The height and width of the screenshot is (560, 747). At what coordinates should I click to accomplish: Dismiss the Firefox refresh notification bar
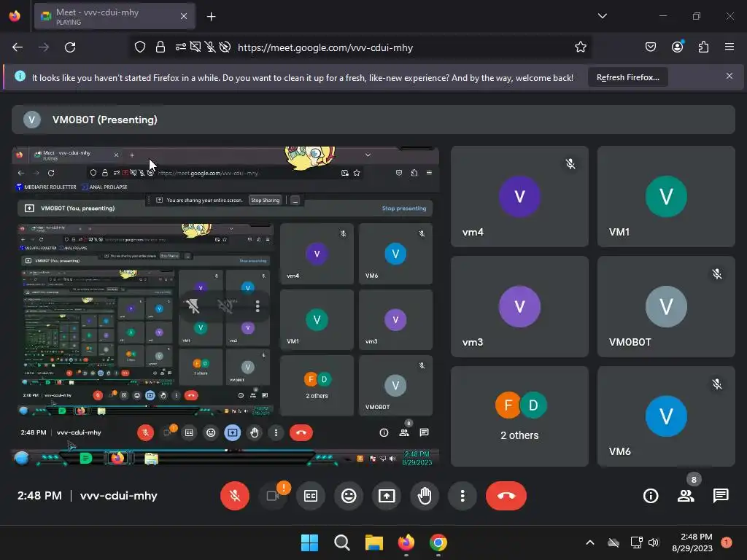[x=729, y=76]
